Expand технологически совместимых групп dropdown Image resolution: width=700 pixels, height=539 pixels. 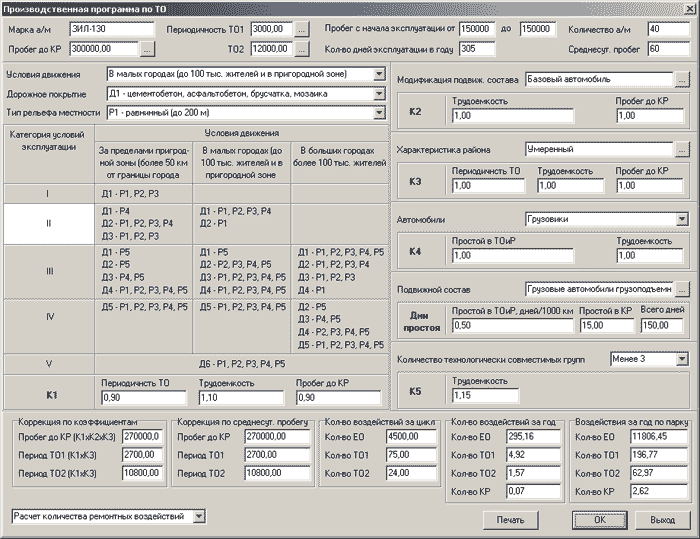point(682,359)
